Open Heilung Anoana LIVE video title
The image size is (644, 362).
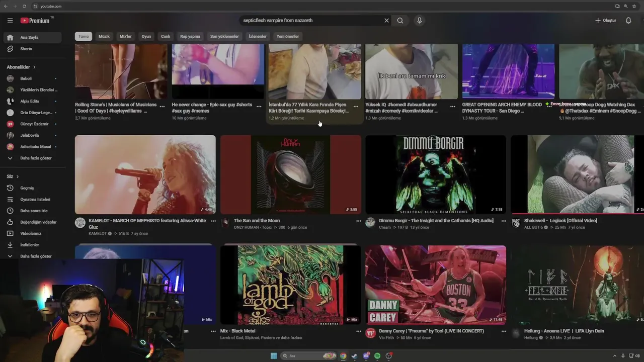tap(564, 331)
